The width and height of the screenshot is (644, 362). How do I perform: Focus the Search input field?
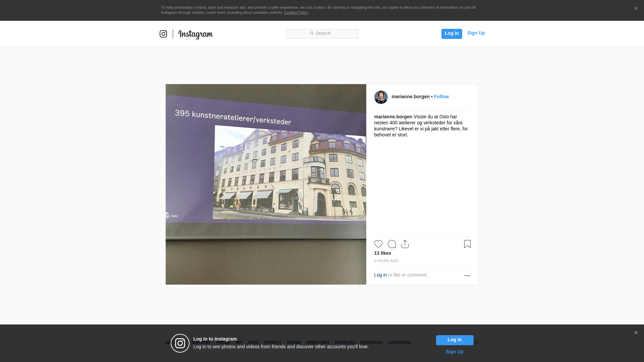point(322,34)
